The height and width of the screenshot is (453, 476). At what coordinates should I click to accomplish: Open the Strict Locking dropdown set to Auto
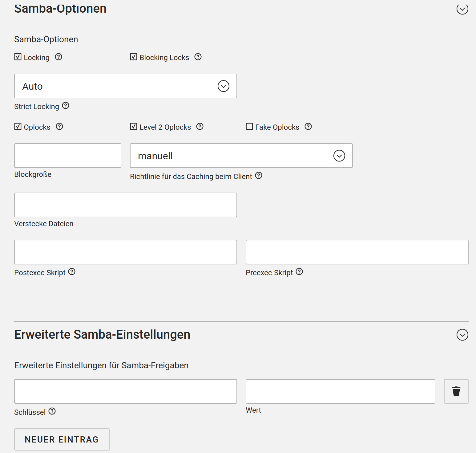[126, 86]
